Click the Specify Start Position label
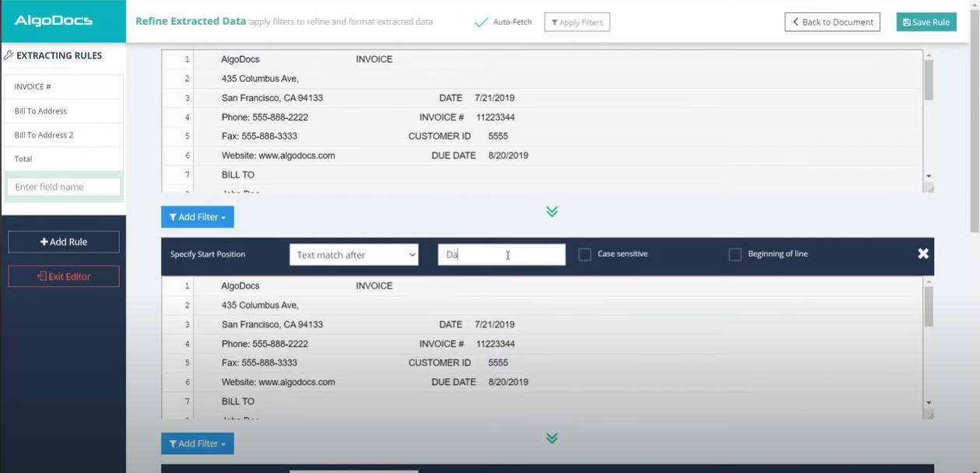 [208, 254]
